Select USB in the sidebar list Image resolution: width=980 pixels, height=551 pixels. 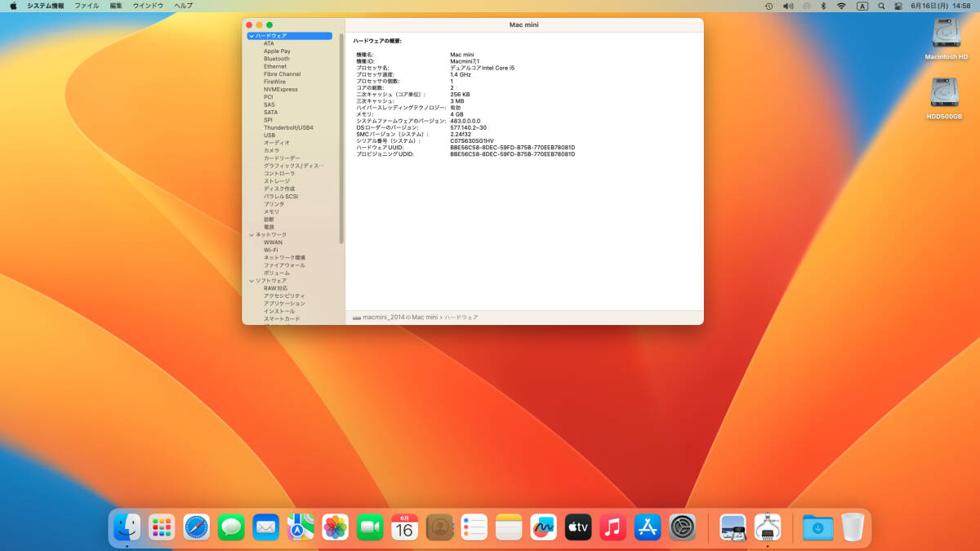point(269,136)
